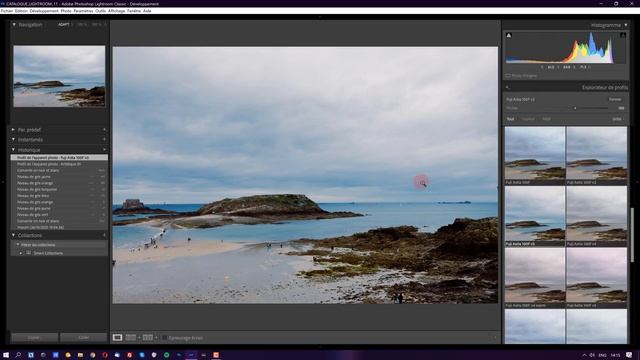The height and width of the screenshot is (360, 640).
Task: Click the Copier button
Action: pyautogui.click(x=34, y=338)
